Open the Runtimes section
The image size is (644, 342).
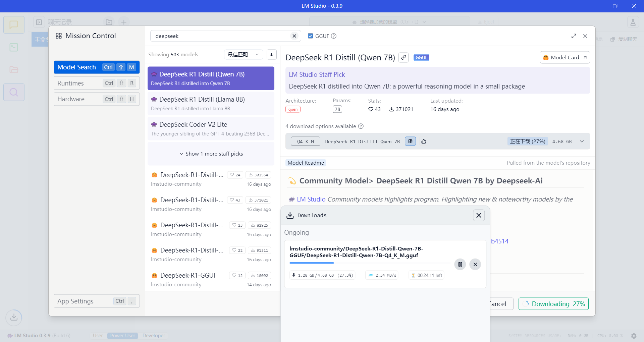(97, 83)
